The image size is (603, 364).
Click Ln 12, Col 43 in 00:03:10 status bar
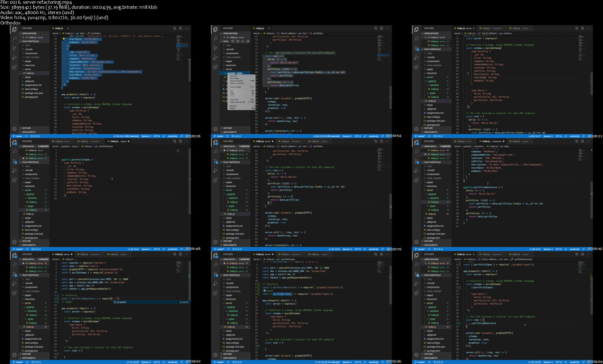pyautogui.click(x=133, y=362)
